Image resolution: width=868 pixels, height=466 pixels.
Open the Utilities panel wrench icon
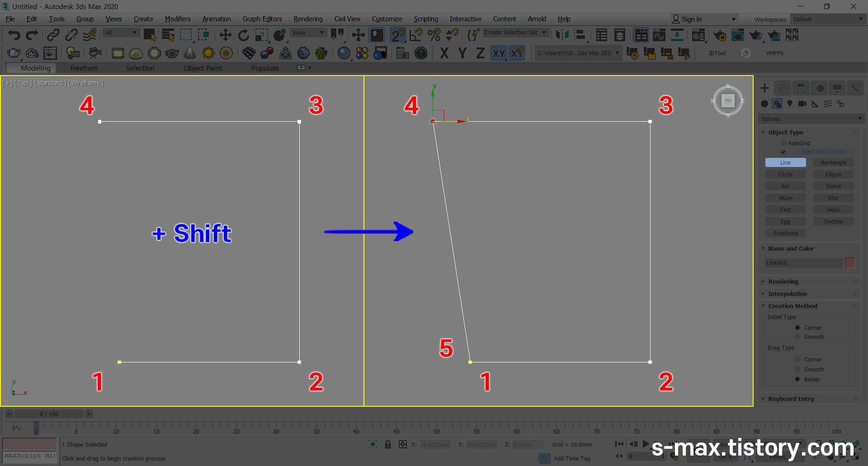[x=855, y=88]
